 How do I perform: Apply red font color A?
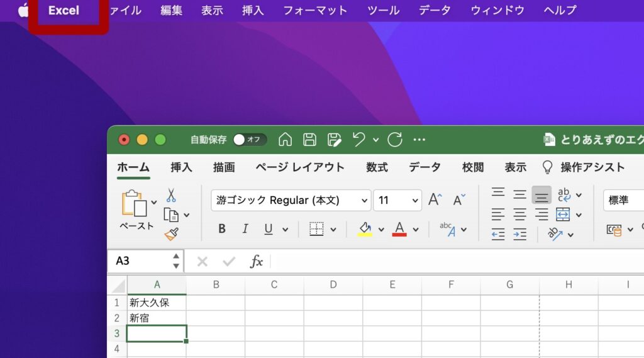(399, 229)
